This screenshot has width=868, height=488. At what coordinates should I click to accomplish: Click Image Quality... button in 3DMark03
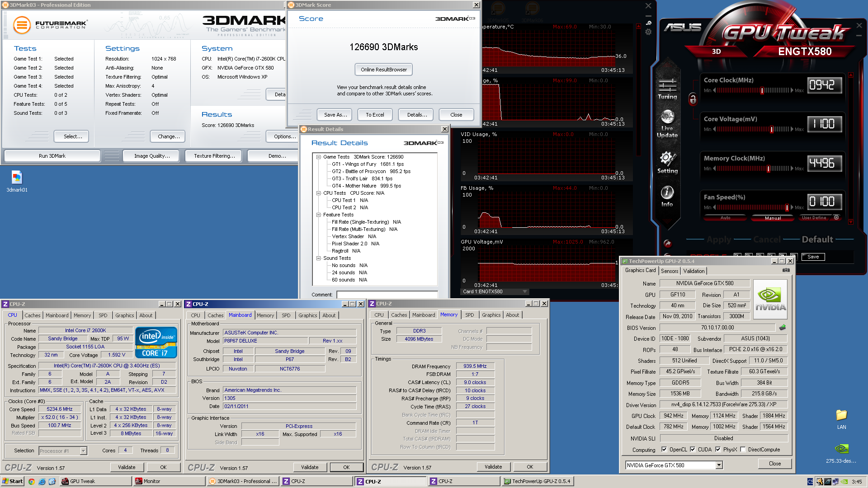(151, 156)
